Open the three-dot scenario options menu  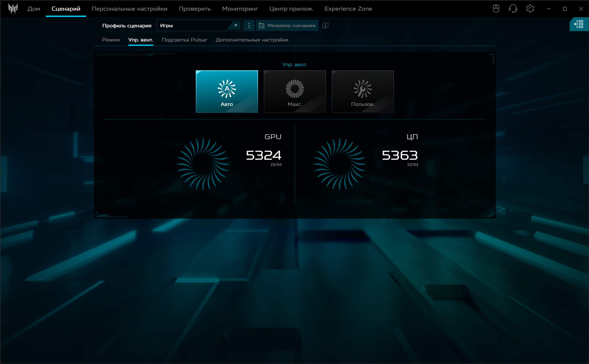249,25
